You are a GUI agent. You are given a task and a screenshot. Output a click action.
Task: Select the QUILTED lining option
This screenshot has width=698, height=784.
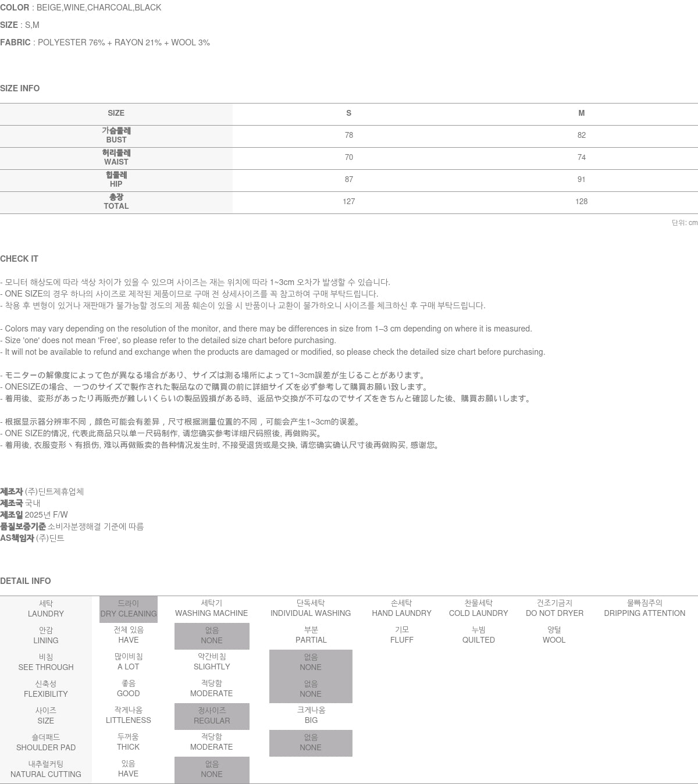click(478, 635)
